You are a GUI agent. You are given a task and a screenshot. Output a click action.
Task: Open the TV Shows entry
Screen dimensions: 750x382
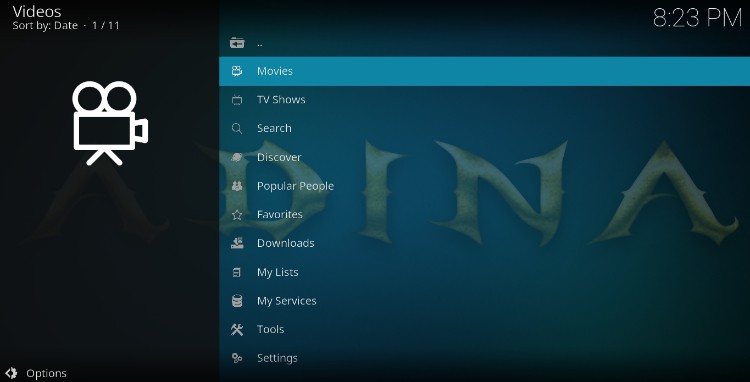pyautogui.click(x=485, y=100)
